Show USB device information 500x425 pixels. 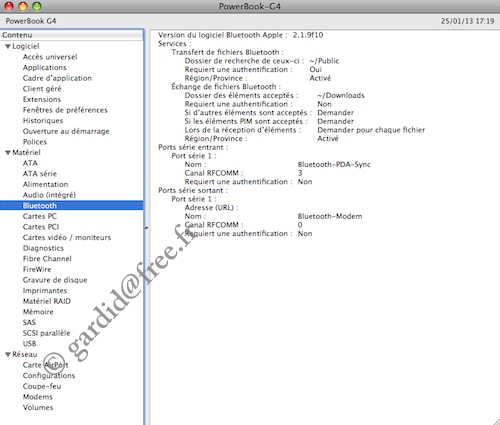tap(29, 344)
